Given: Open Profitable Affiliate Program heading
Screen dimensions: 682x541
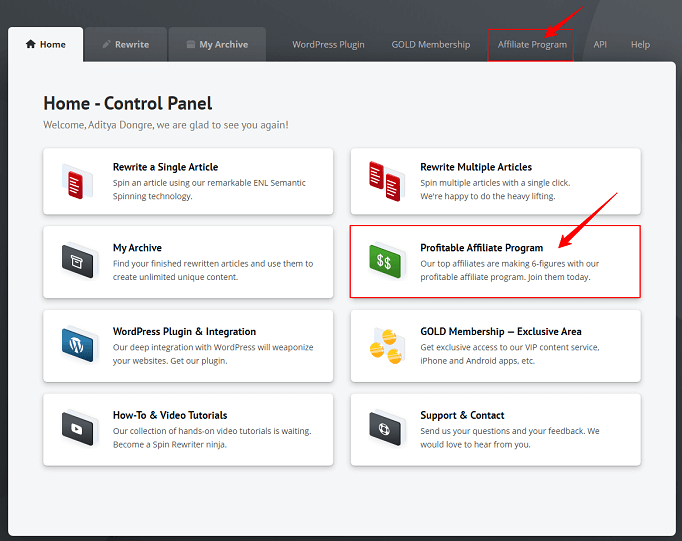Looking at the screenshot, I should 481,248.
